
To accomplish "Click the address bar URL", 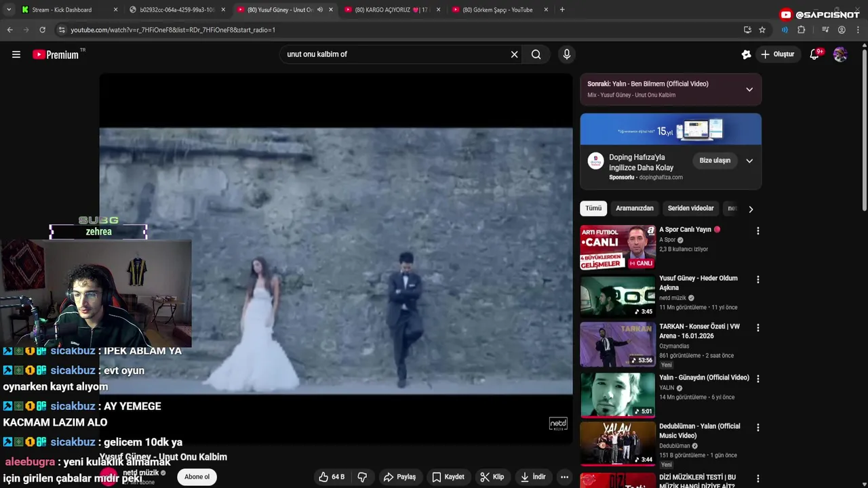I will [x=173, y=30].
